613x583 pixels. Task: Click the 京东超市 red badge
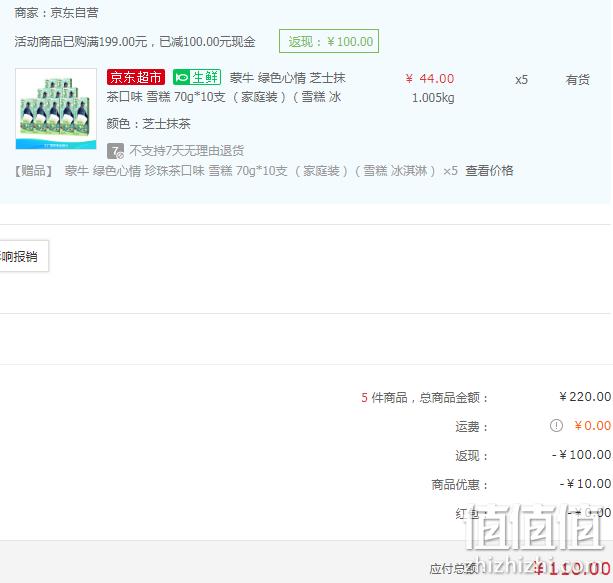pyautogui.click(x=136, y=77)
